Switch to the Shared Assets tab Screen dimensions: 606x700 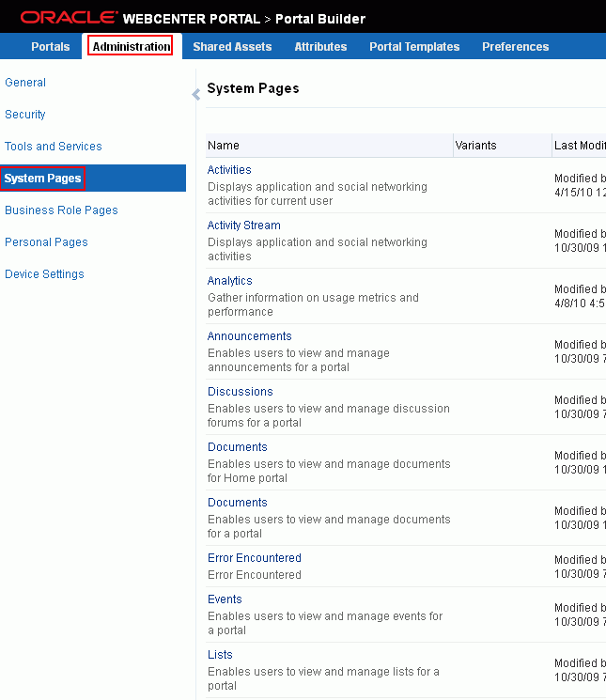click(x=232, y=46)
